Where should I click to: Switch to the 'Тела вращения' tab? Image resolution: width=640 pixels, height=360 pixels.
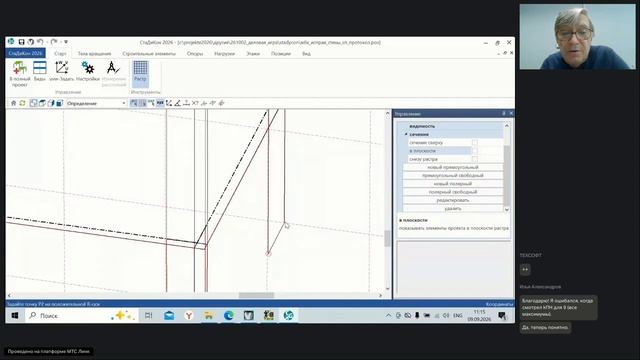[94, 53]
